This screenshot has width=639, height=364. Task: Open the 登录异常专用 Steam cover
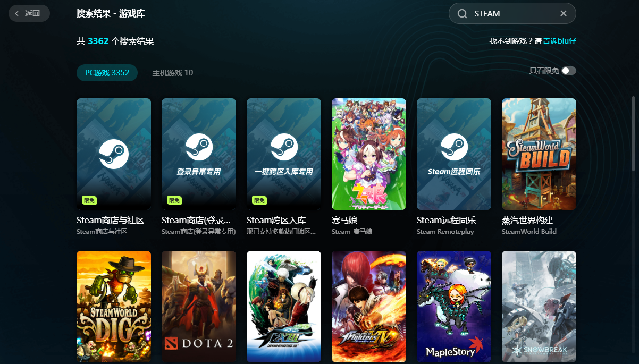199,154
